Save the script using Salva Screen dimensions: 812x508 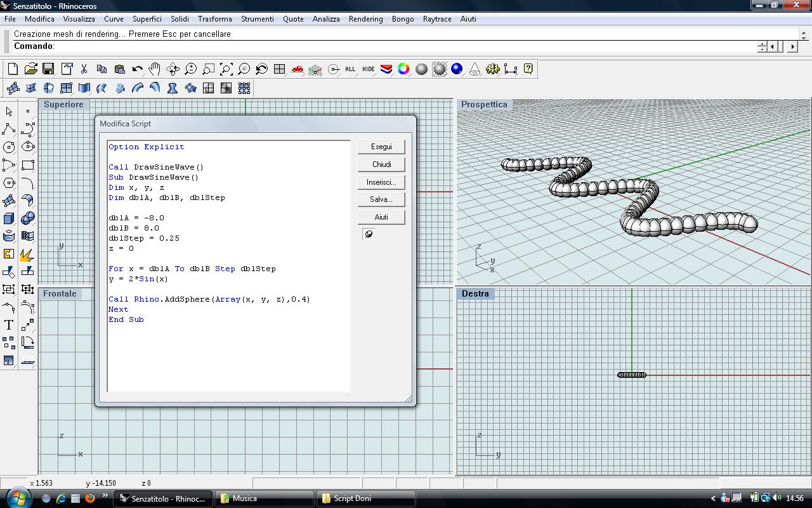(381, 199)
